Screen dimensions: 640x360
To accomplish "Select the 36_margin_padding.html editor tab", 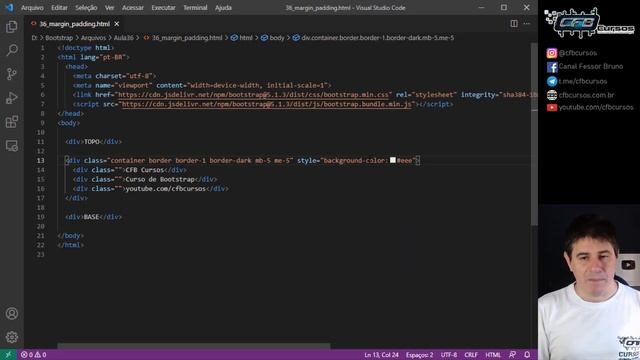I will point(74,24).
